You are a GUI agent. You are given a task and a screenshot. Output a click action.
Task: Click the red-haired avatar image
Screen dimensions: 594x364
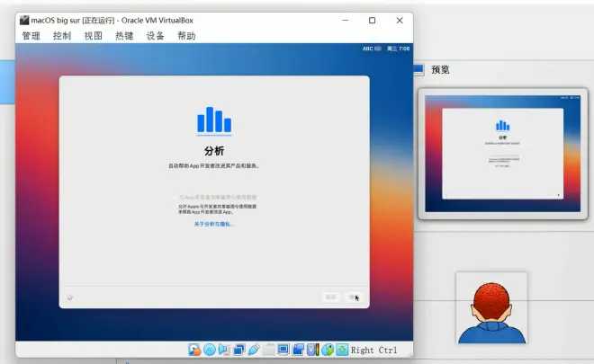pyautogui.click(x=491, y=307)
